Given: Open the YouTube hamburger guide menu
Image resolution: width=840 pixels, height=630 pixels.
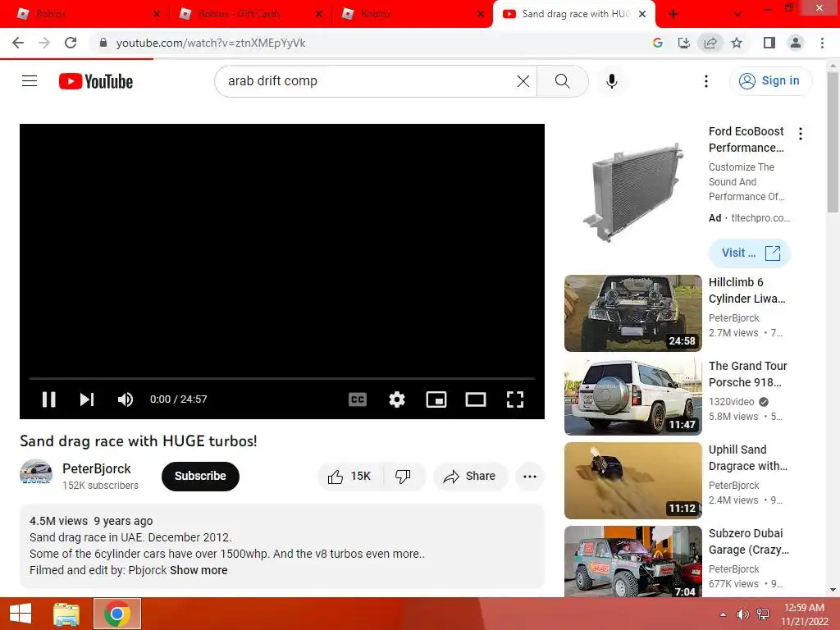Looking at the screenshot, I should (x=30, y=81).
